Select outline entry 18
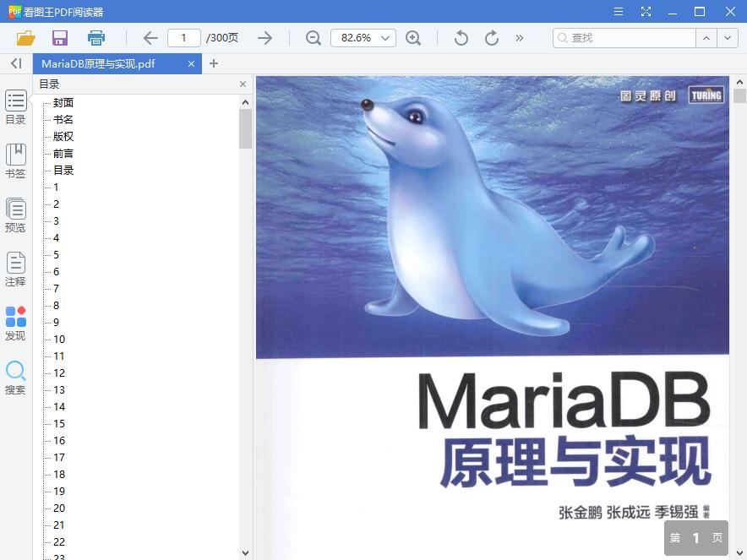Screen dimensions: 747x560 [x=59, y=475]
